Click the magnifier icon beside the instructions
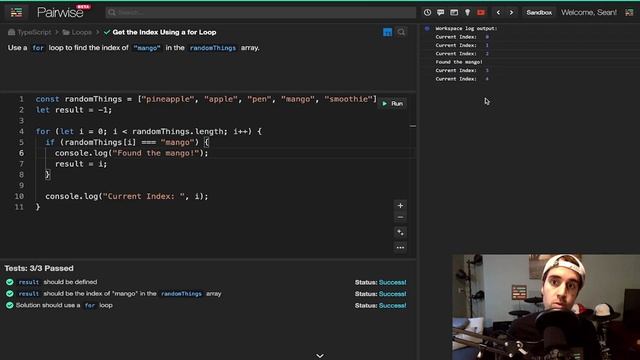 (401, 32)
